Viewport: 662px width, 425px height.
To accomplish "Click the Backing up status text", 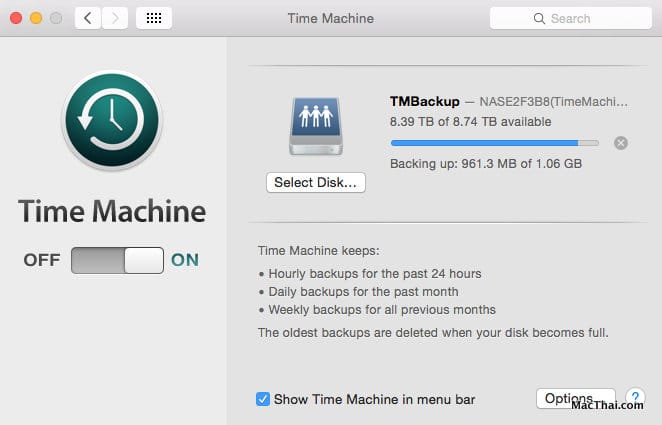I will pos(484,162).
